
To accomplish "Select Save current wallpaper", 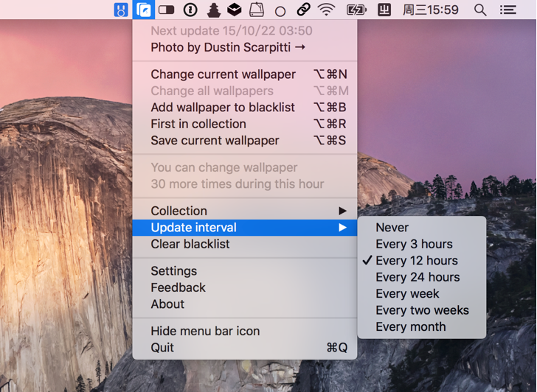I will [x=245, y=140].
